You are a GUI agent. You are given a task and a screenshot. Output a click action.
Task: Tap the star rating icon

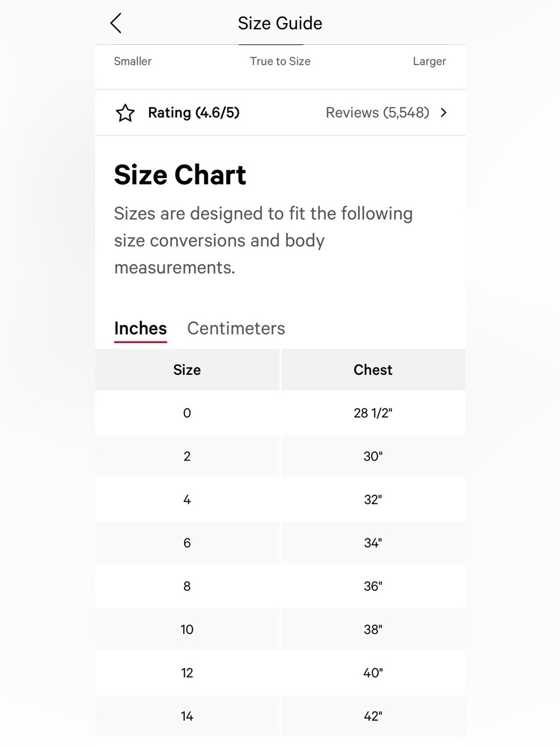tap(125, 113)
